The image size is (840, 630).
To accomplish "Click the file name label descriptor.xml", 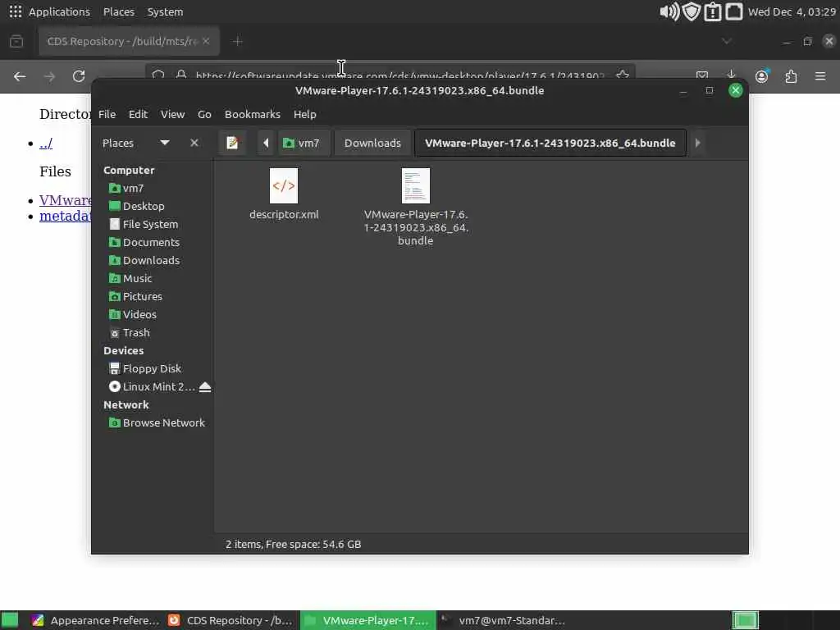I will pos(284,214).
